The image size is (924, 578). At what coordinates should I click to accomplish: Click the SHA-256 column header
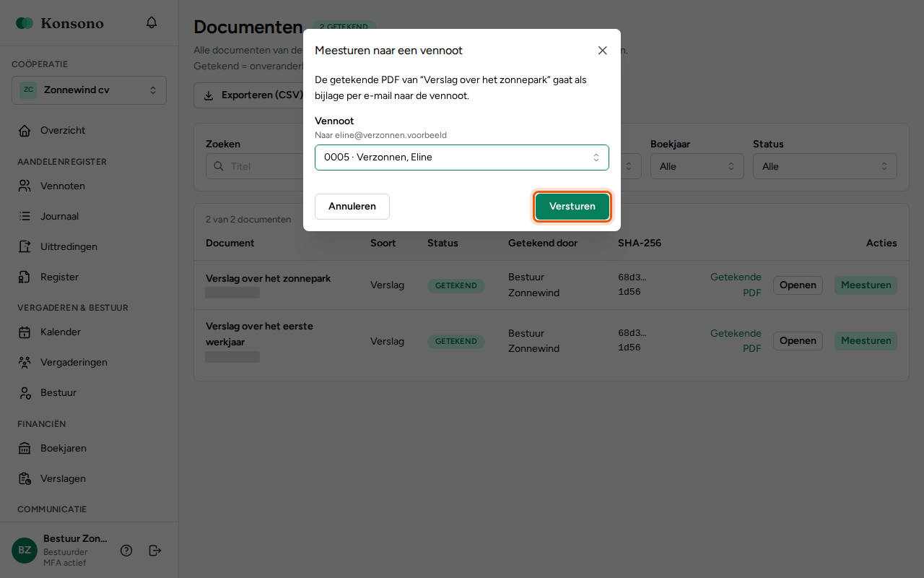[x=640, y=243]
